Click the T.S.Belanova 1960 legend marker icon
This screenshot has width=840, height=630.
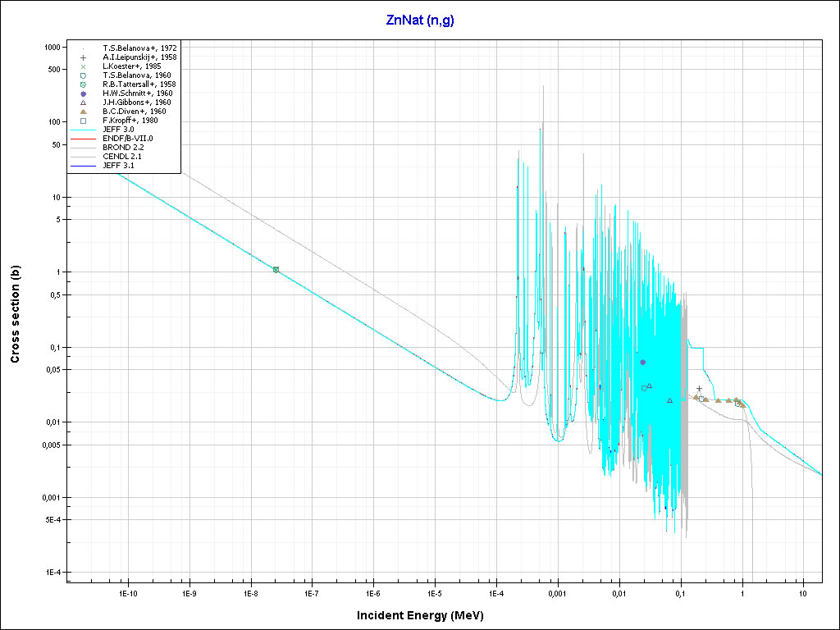84,75
